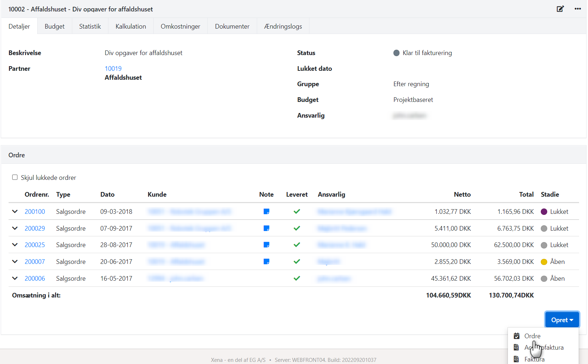Expand the row for order 200025
The image size is (588, 364).
pos(15,245)
